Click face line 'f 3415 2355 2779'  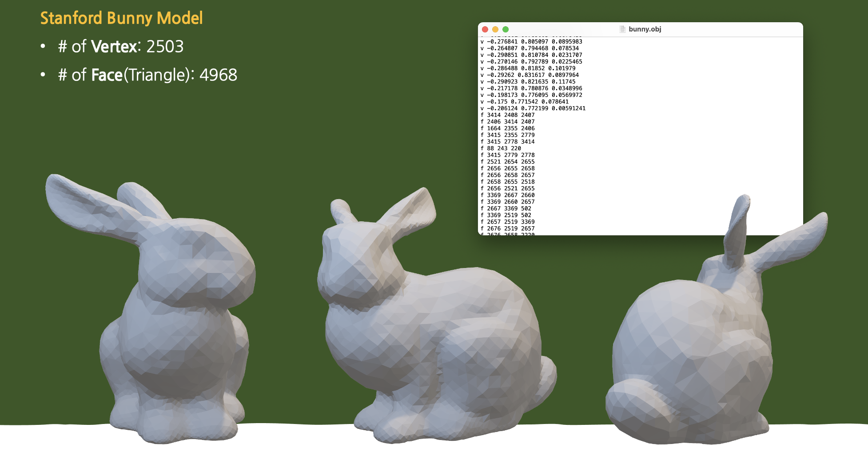click(x=508, y=135)
